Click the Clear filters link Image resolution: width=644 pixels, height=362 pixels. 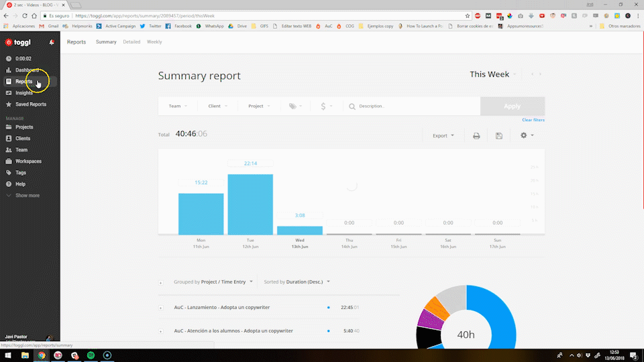coord(533,120)
